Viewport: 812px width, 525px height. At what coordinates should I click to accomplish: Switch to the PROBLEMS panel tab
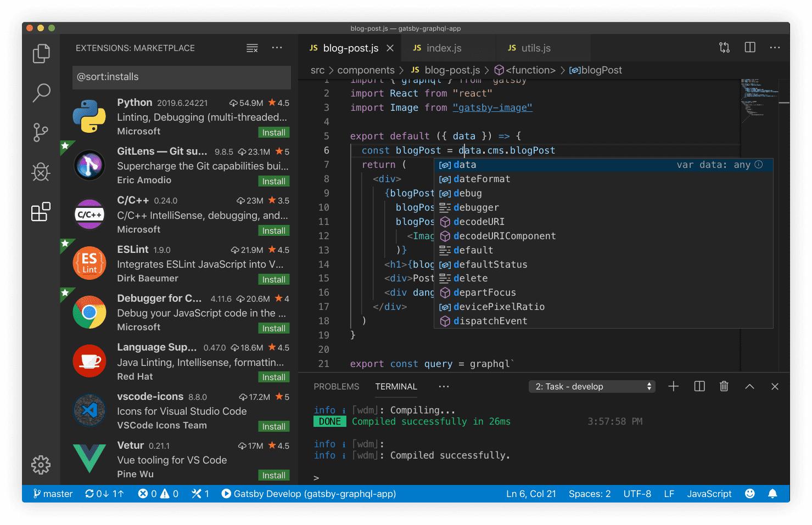tap(336, 387)
